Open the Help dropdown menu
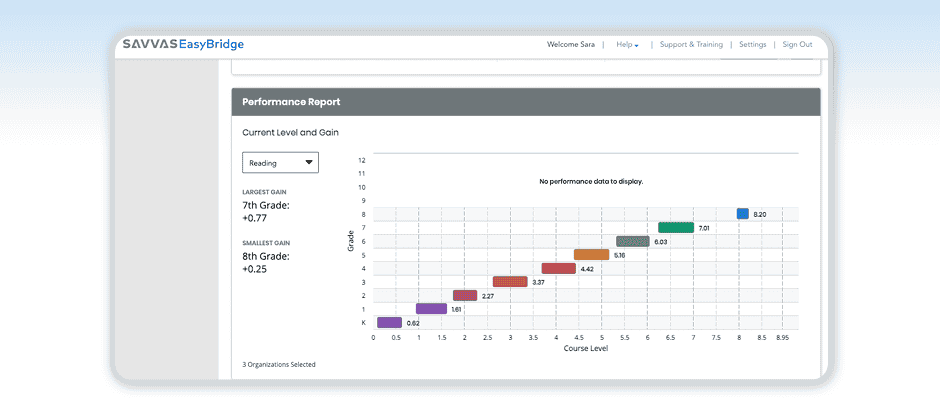 [627, 45]
